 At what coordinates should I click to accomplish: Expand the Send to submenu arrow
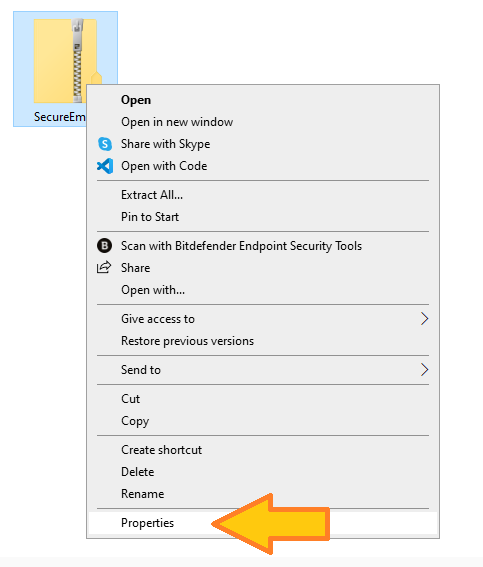424,370
